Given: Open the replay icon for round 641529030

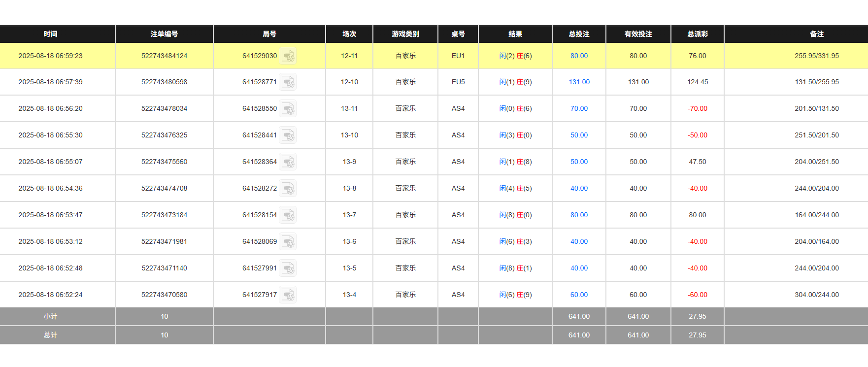Looking at the screenshot, I should click(288, 56).
